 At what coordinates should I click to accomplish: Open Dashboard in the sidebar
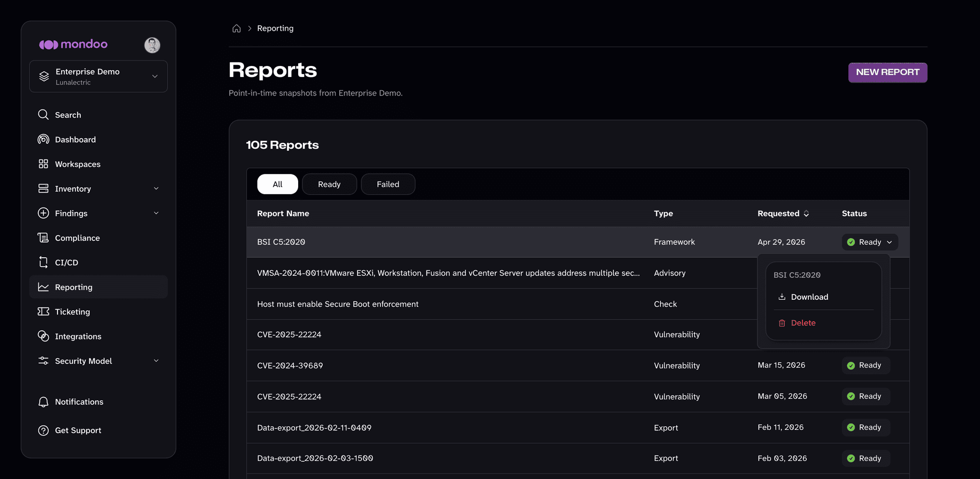[x=99, y=140]
